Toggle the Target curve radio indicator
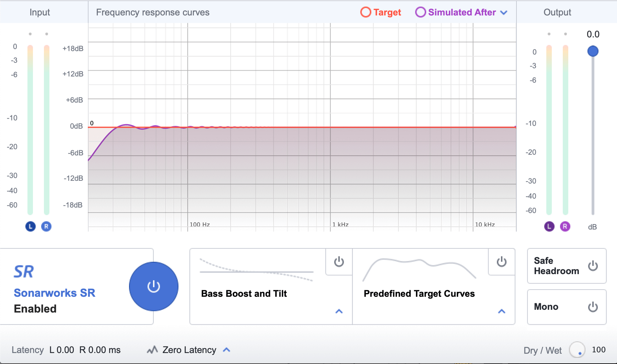The image size is (617, 364). 365,12
